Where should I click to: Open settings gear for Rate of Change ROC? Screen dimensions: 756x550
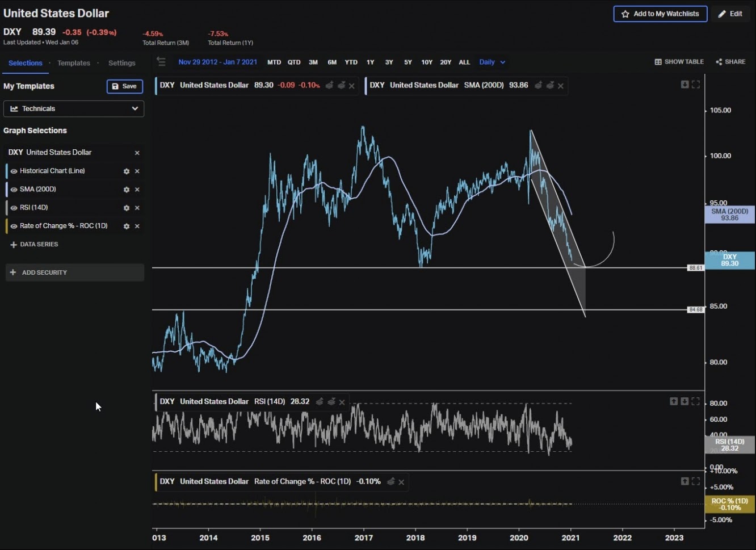[x=127, y=226]
